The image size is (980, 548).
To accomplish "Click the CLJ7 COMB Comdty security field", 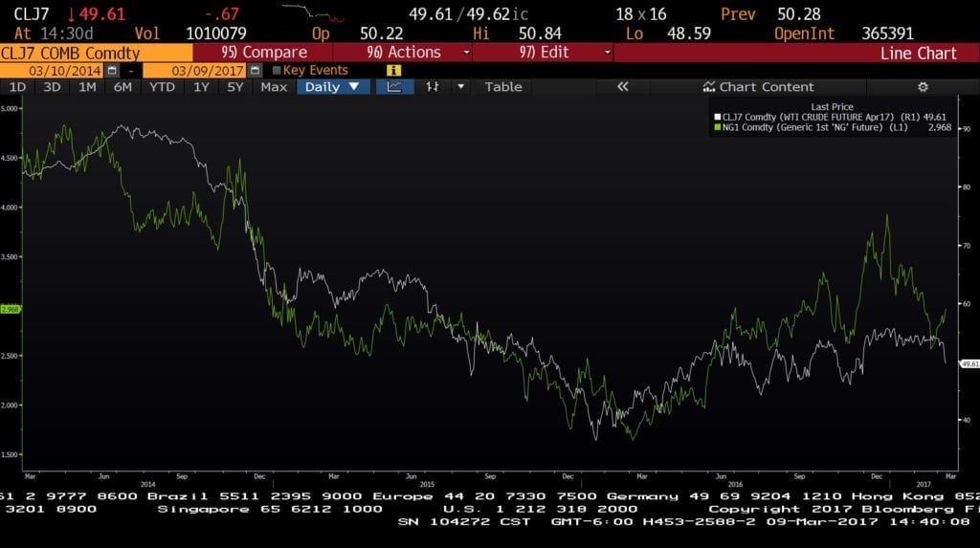I will 97,53.
